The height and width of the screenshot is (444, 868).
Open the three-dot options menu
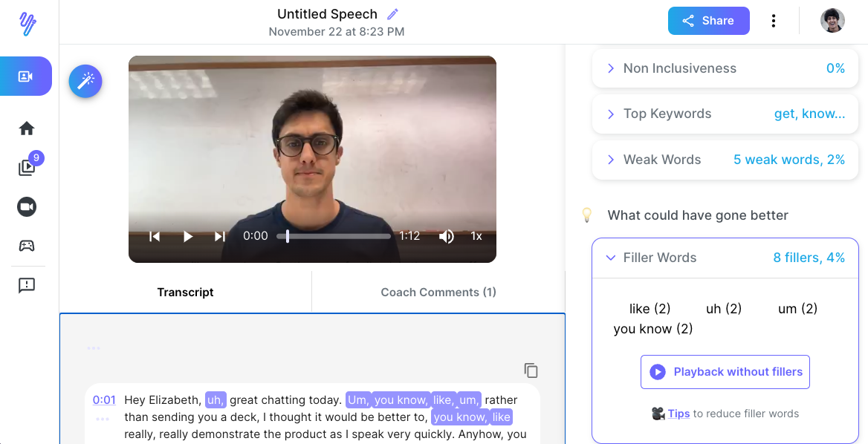tap(774, 21)
